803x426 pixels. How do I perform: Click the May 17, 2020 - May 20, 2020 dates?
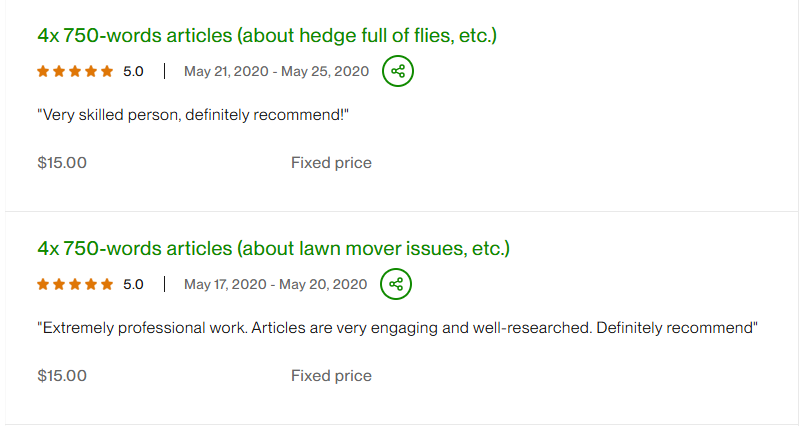[276, 285]
